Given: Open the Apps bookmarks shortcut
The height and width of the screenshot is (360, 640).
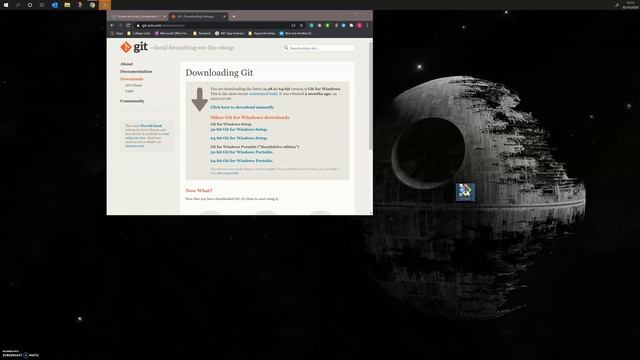Looking at the screenshot, I should 117,33.
